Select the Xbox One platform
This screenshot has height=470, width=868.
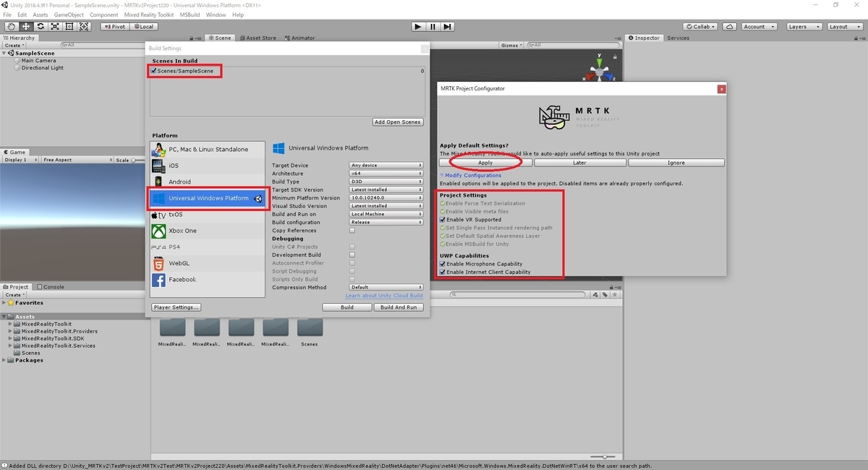tap(208, 231)
